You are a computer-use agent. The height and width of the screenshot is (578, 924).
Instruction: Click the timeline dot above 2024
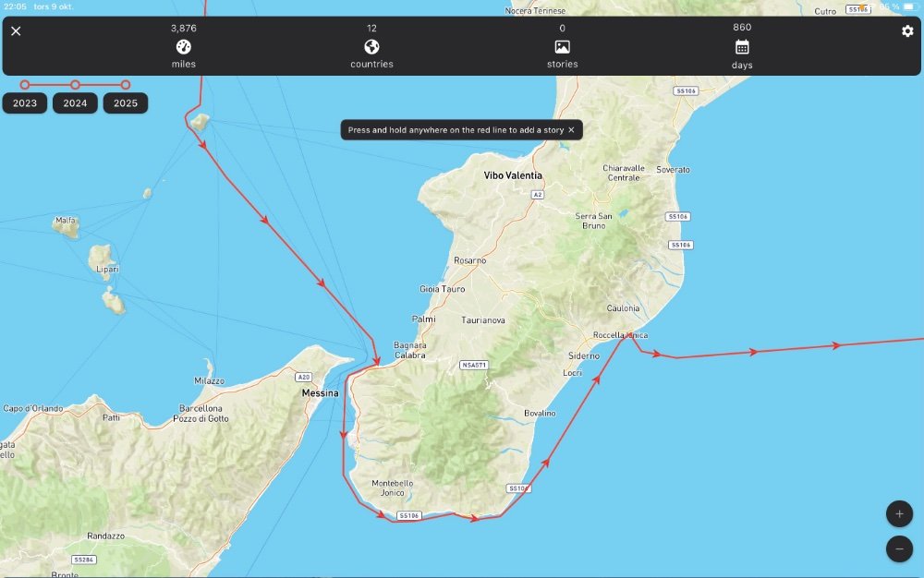[75, 85]
